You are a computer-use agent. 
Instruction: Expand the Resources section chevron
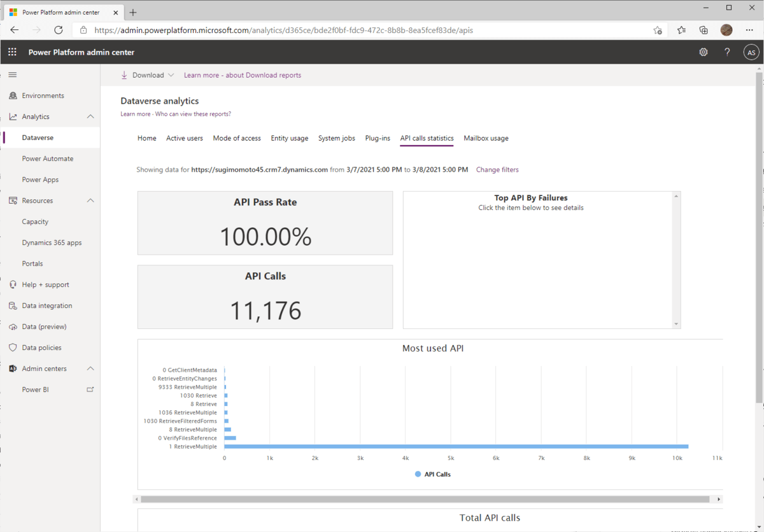tap(91, 200)
